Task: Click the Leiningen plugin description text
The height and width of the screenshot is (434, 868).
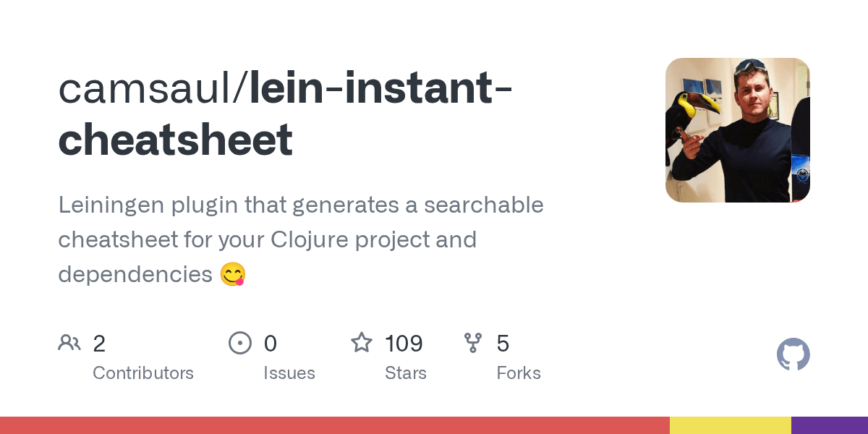Action: pos(300,239)
